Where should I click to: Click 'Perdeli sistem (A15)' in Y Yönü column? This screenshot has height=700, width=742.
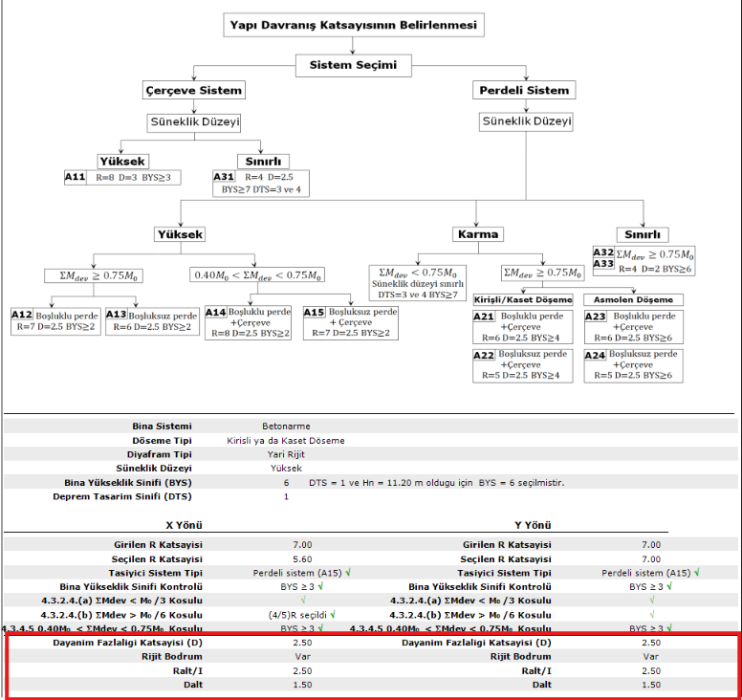point(646,573)
